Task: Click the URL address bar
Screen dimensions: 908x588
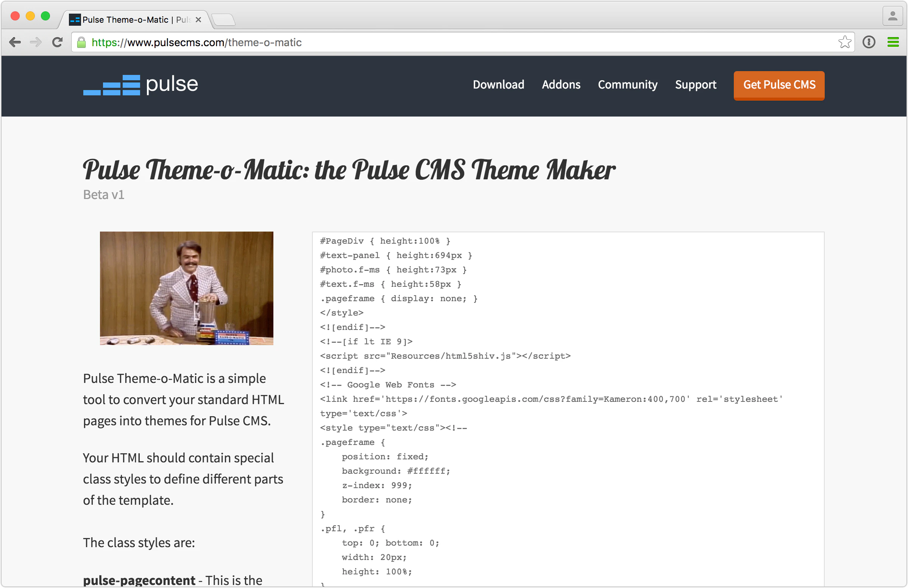Action: click(x=458, y=42)
